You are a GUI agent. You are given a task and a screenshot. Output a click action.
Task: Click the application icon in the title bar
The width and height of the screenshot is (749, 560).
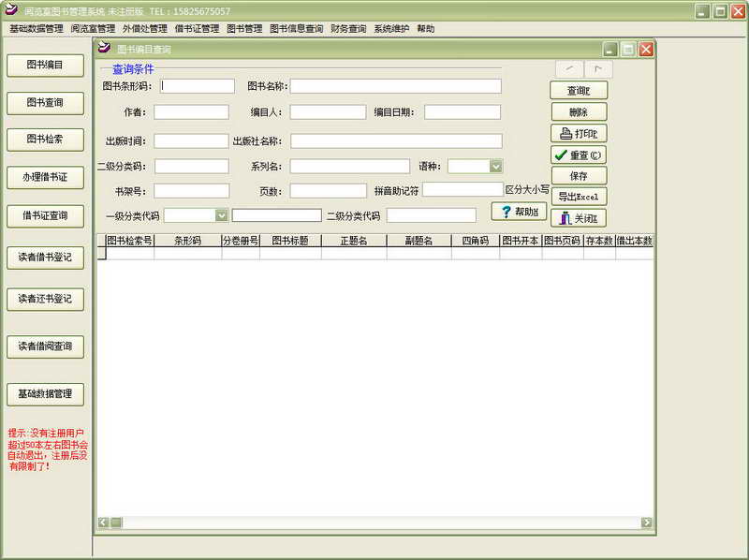click(9, 10)
